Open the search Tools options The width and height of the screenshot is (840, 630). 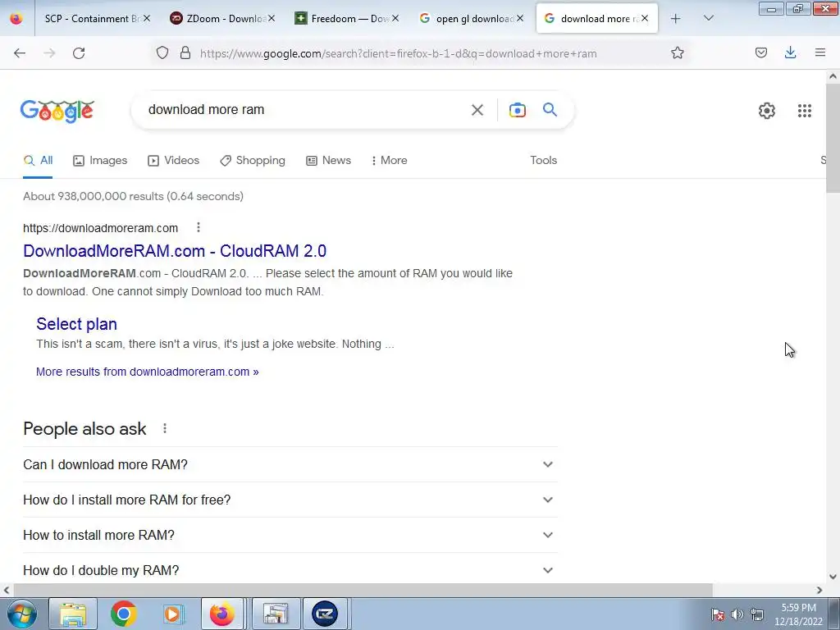tap(544, 160)
